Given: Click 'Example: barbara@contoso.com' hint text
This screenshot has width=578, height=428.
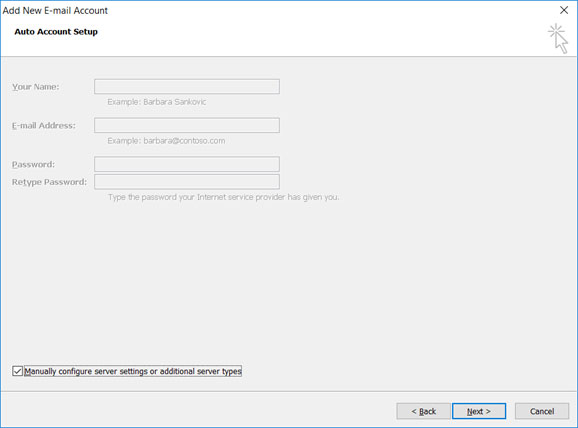Looking at the screenshot, I should 166,141.
